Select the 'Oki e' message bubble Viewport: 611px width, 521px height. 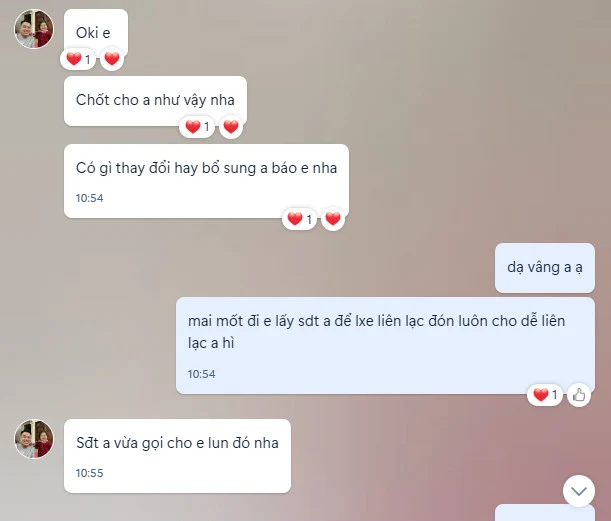tap(96, 33)
